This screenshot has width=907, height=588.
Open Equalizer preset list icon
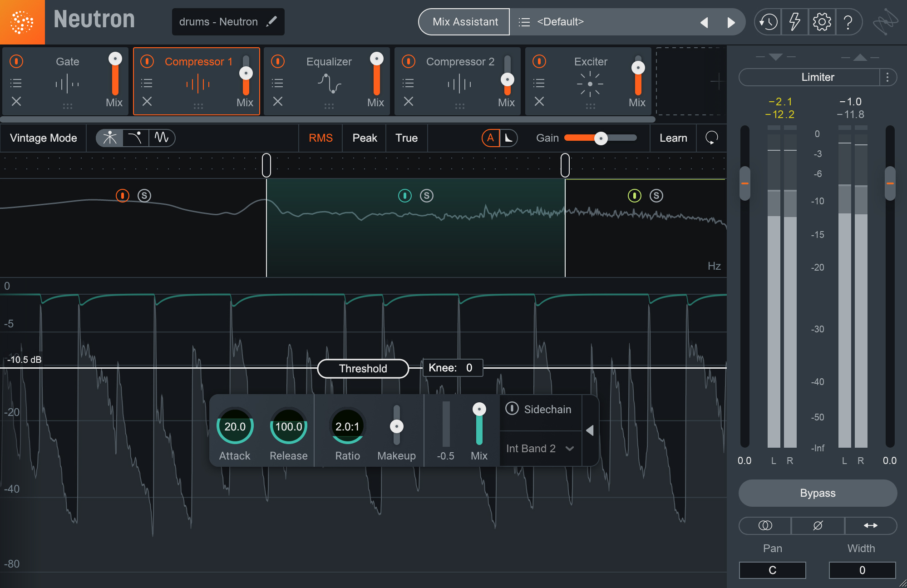click(277, 83)
